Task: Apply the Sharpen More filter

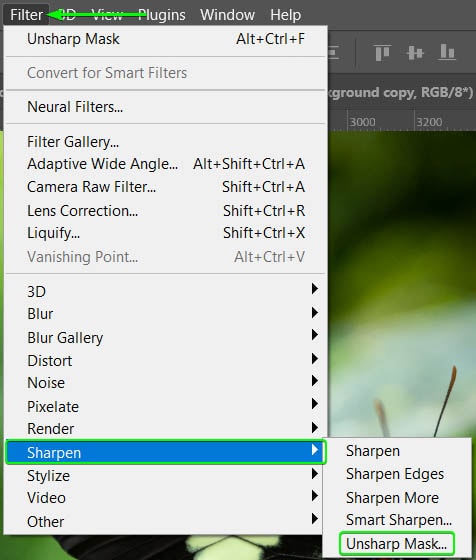Action: coord(392,498)
